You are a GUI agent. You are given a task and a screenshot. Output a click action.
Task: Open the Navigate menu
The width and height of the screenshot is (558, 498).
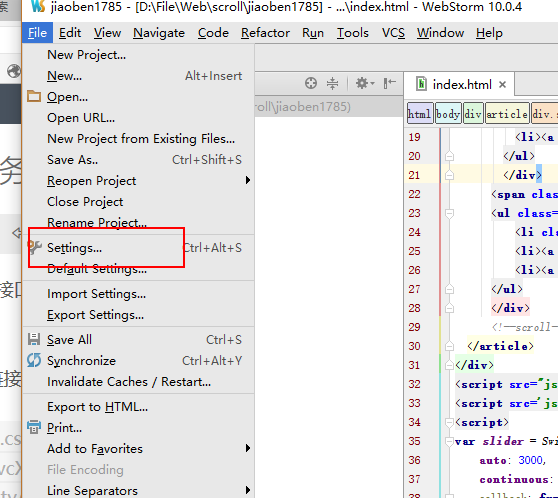pos(159,33)
